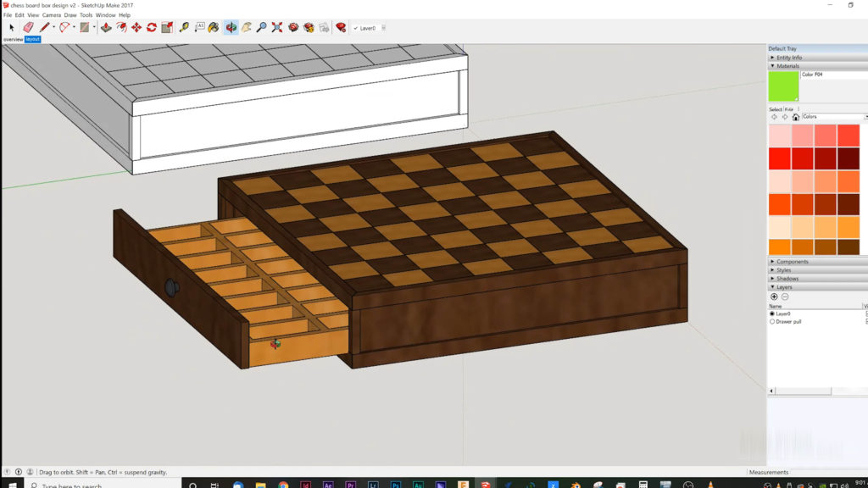Click the Color F04 material name field
Viewport: 868px width, 488px height.
[x=834, y=75]
